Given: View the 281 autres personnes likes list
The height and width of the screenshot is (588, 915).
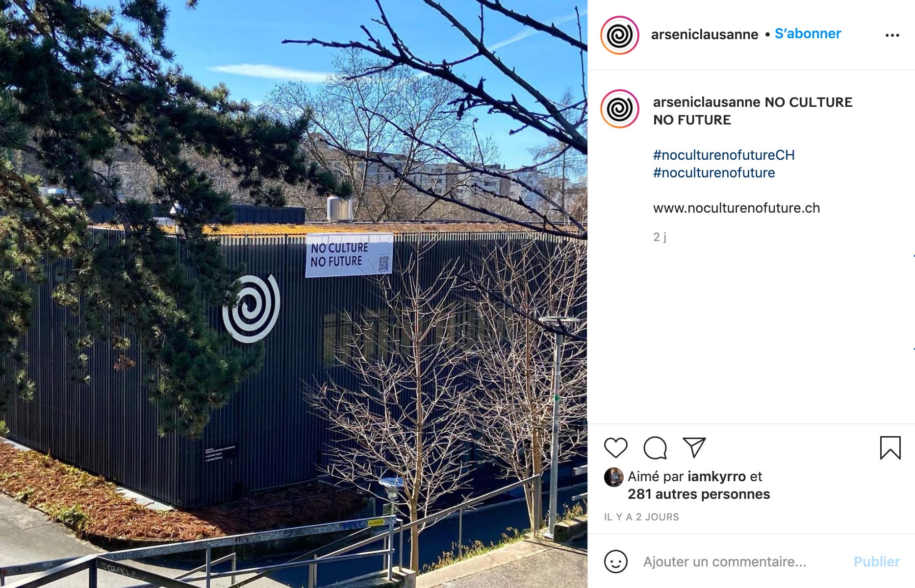Looking at the screenshot, I should pos(699,494).
